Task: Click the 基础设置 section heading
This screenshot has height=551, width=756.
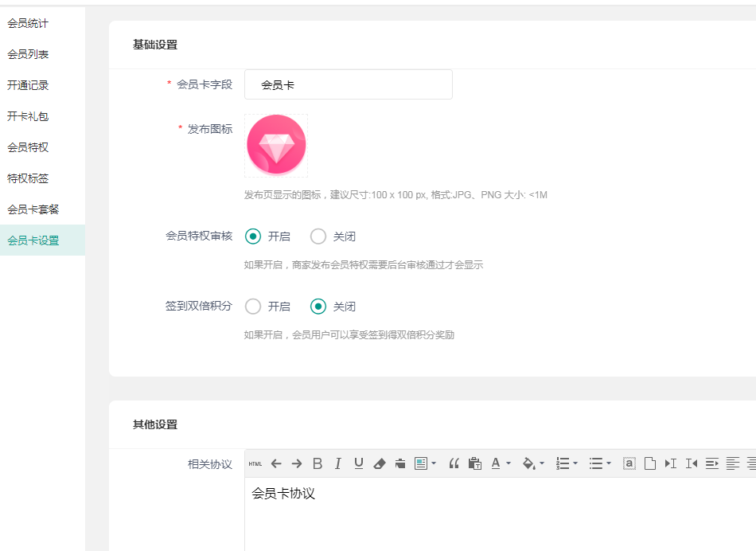Action: coord(155,45)
